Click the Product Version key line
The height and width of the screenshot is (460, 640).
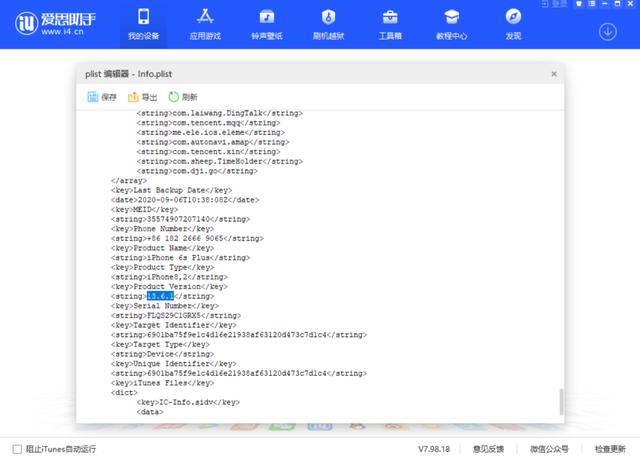[x=169, y=287]
